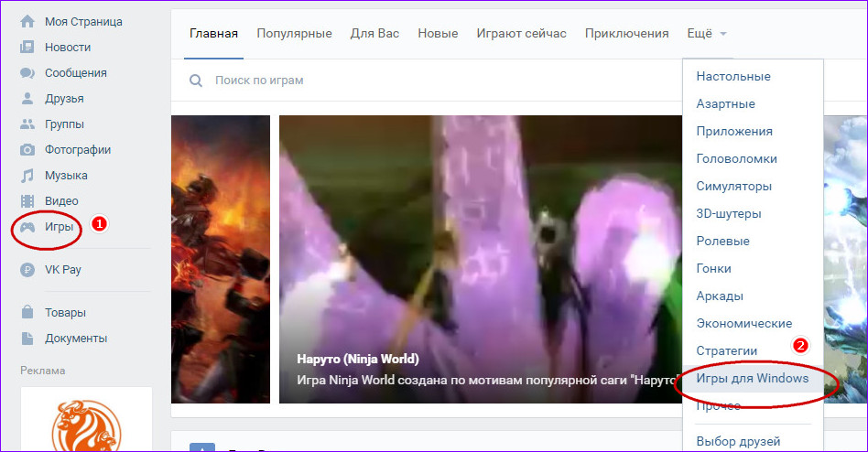Open Моя Страница in the sidebar

[x=83, y=22]
